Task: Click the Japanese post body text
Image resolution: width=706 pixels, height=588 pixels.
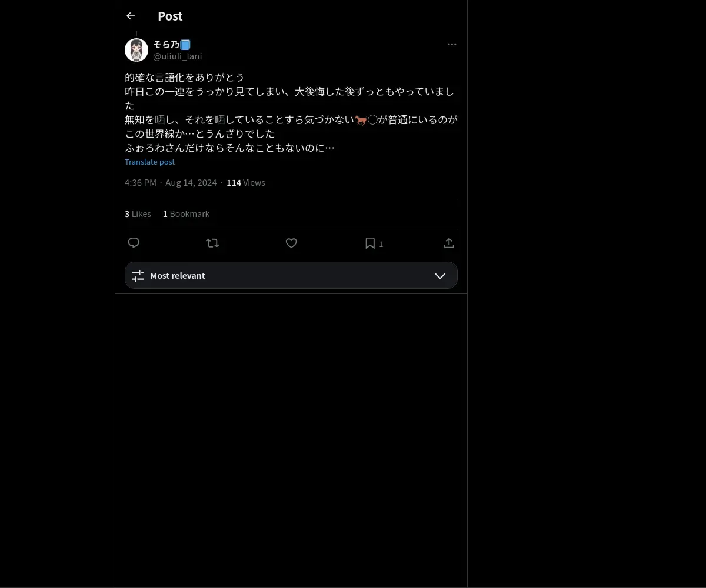Action: click(291, 112)
